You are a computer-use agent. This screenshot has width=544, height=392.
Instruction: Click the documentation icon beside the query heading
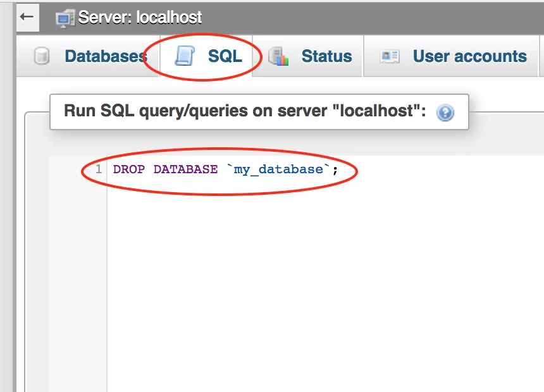coord(445,113)
